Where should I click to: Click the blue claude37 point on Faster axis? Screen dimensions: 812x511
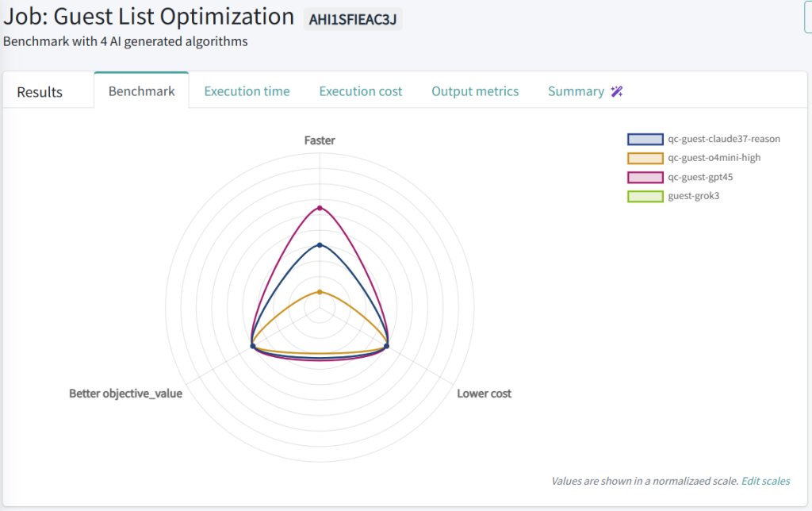pyautogui.click(x=320, y=245)
